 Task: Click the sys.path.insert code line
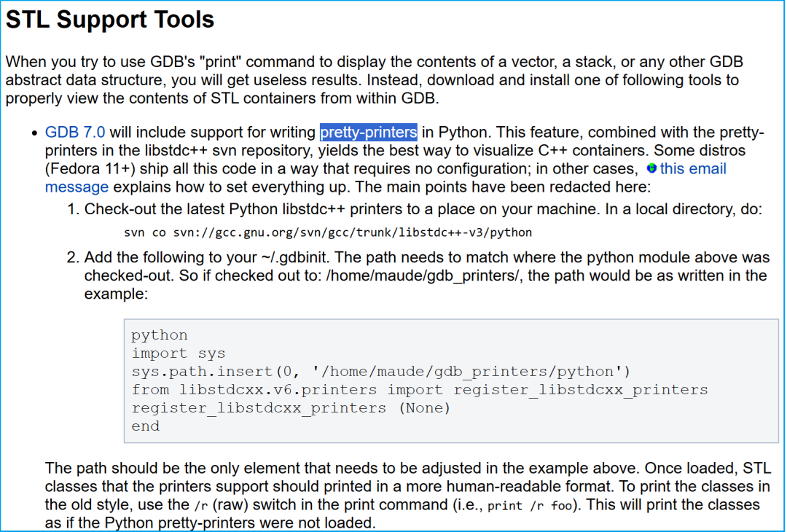click(380, 372)
